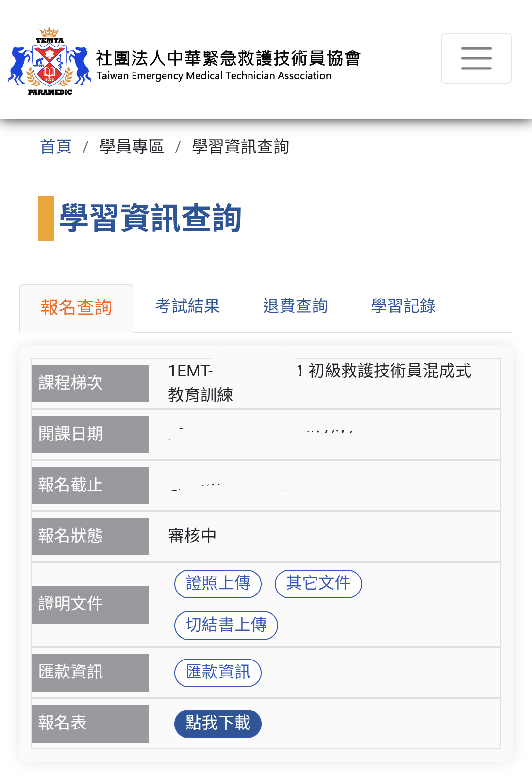Click the 1EMT course name text
Viewport: 532px width, 779px height.
(319, 383)
